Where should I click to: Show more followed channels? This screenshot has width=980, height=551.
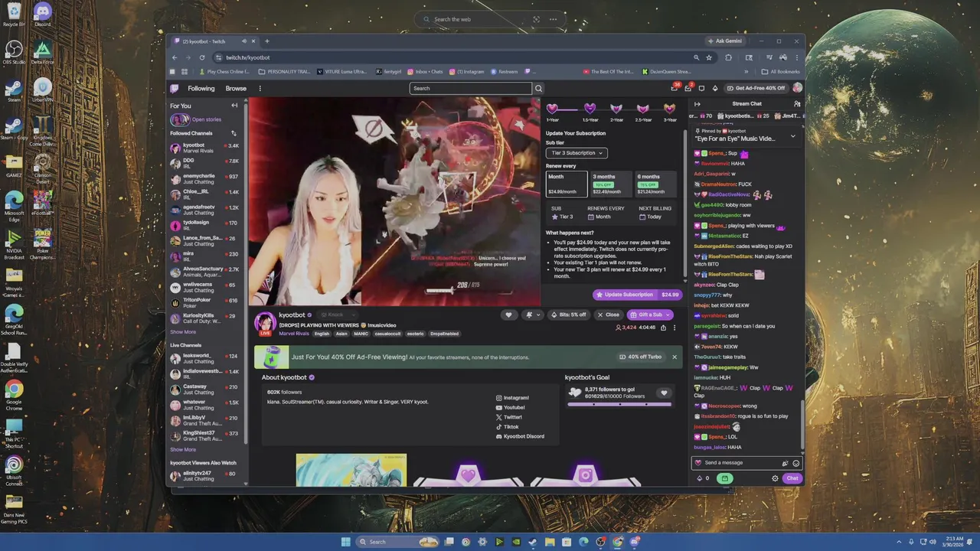click(x=183, y=332)
